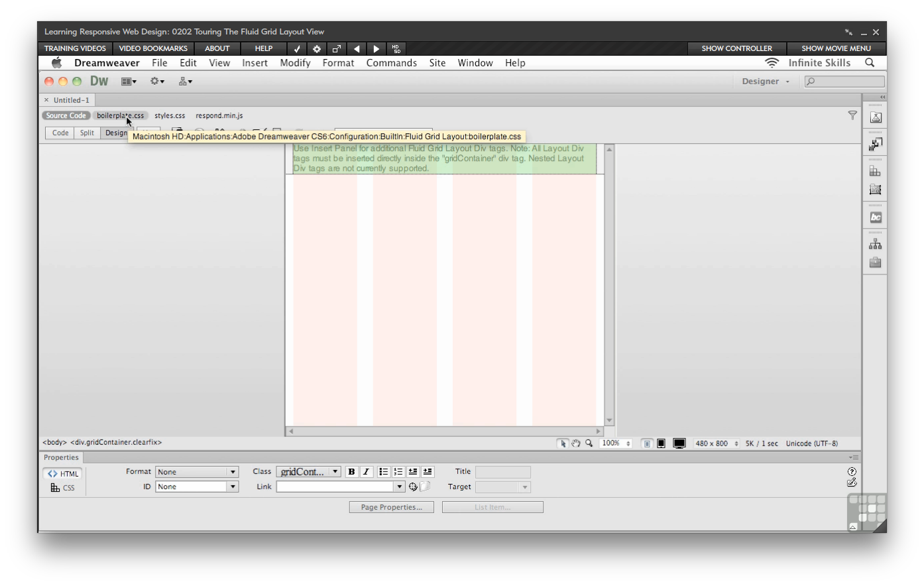The width and height of the screenshot is (924, 586).
Task: Open the Extend Dreamweaver gear dropdown
Action: (157, 82)
